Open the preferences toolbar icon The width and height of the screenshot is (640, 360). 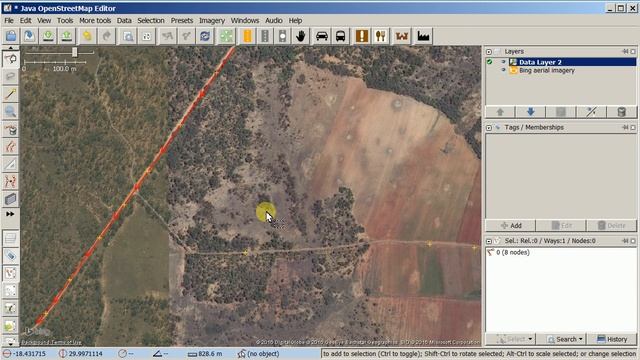click(147, 36)
